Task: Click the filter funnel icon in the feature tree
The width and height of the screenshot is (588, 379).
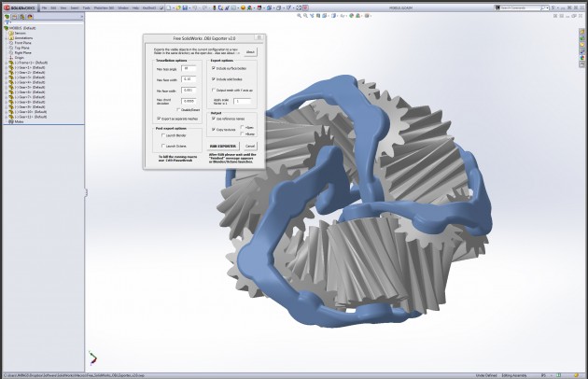Action: click(7, 22)
